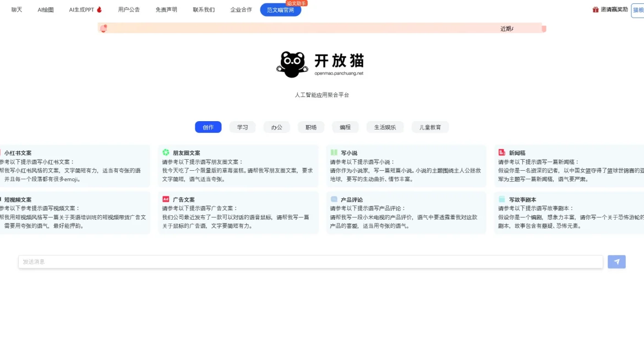This screenshot has height=358, width=644.
Task: Click the teal icon for 写故事剧本
Action: coord(501,199)
